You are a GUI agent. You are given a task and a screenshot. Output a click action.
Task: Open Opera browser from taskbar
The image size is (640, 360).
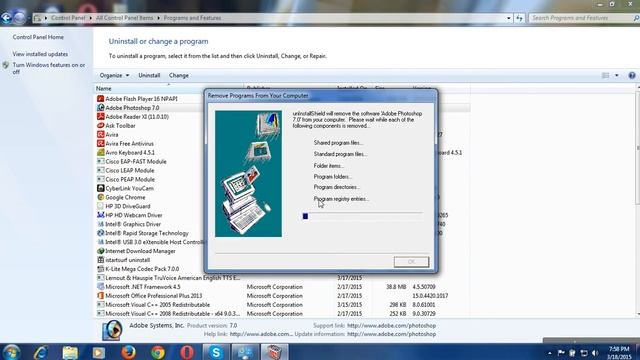pyautogui.click(x=187, y=352)
